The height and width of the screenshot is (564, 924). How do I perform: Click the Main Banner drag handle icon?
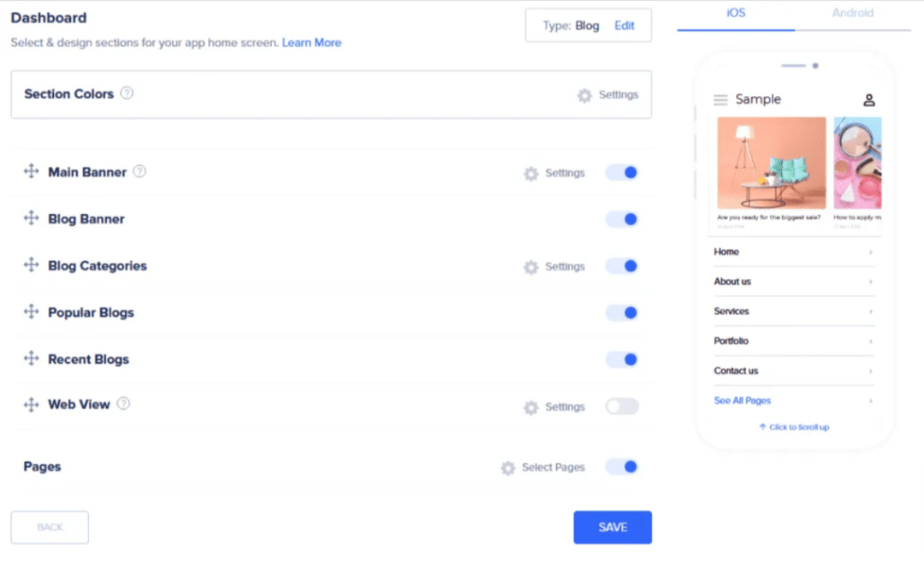pos(31,171)
